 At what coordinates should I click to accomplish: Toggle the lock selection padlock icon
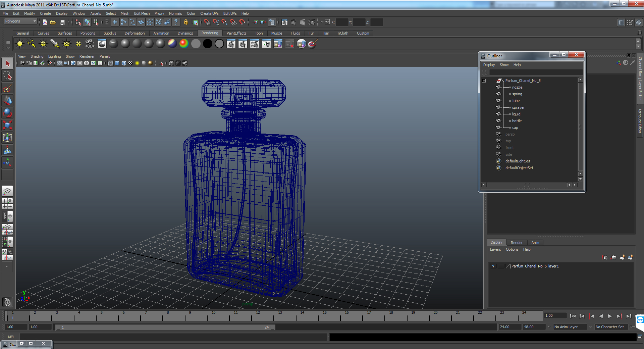coord(185,22)
